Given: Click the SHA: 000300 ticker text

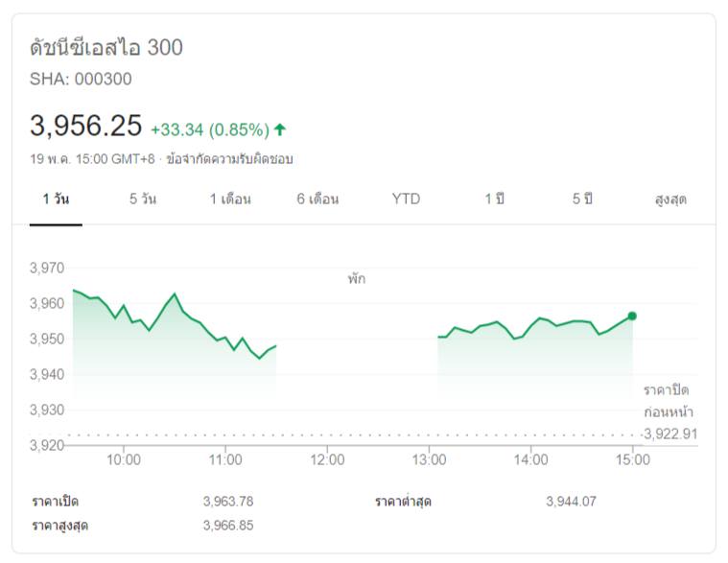Looking at the screenshot, I should (x=81, y=80).
